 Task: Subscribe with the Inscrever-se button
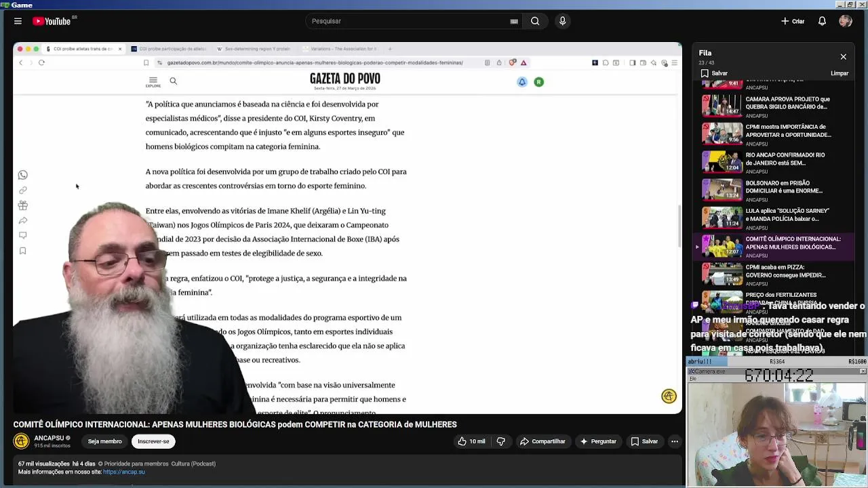pos(153,441)
